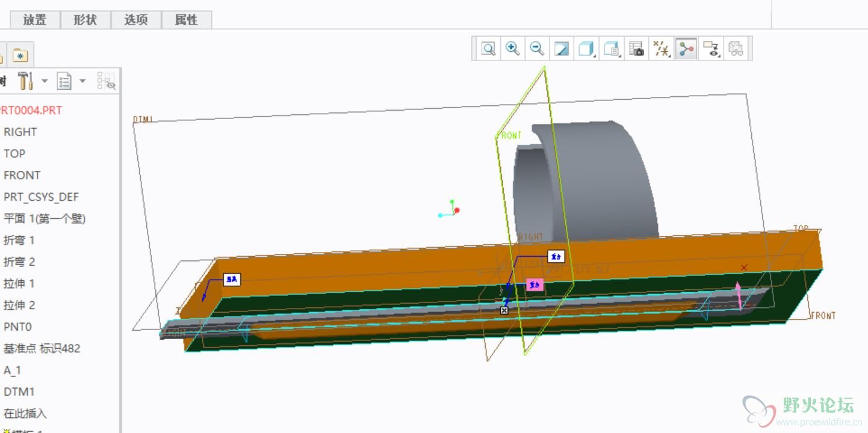Select PRT0004.PRT in the model tree
868x433 pixels.
(30, 110)
